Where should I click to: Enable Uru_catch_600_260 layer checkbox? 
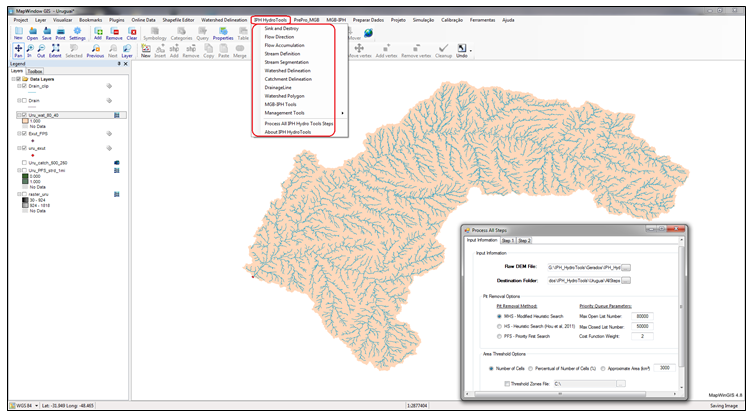[24, 163]
